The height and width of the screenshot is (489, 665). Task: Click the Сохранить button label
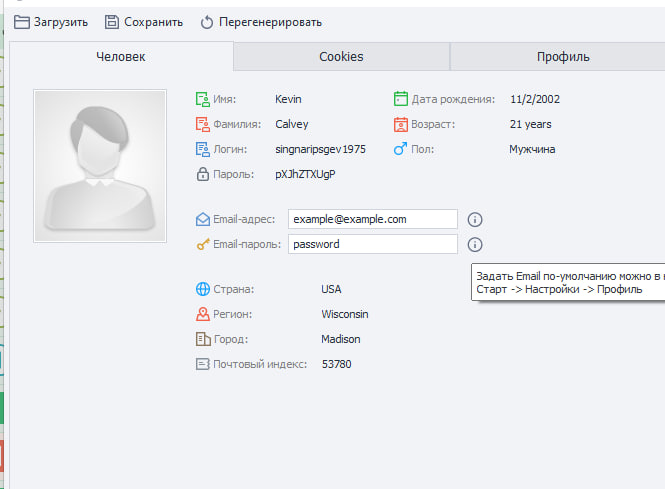click(154, 22)
